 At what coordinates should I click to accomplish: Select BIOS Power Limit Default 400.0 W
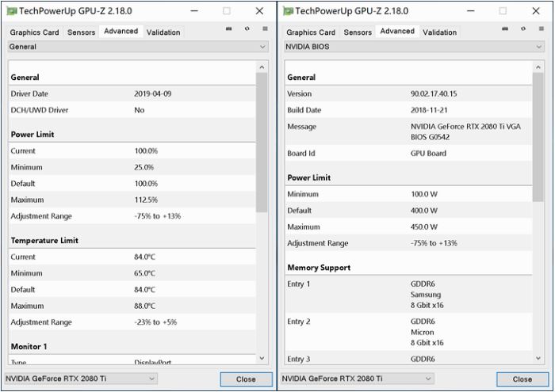424,211
